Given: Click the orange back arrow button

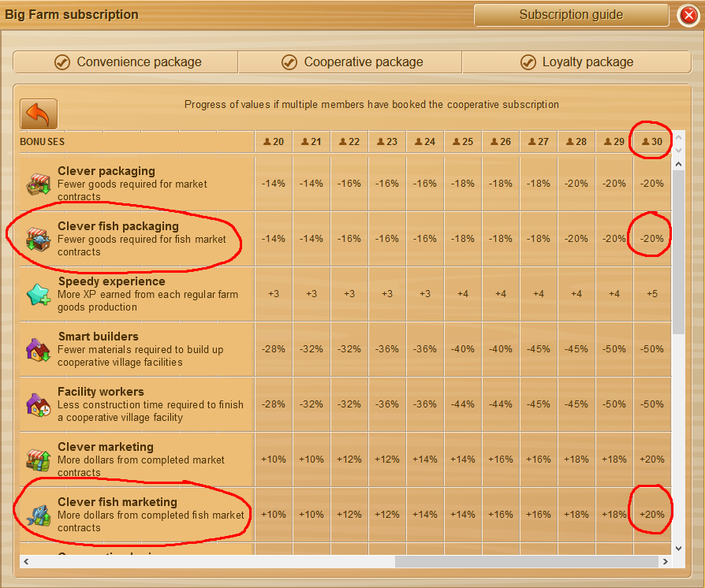Looking at the screenshot, I should click(39, 114).
